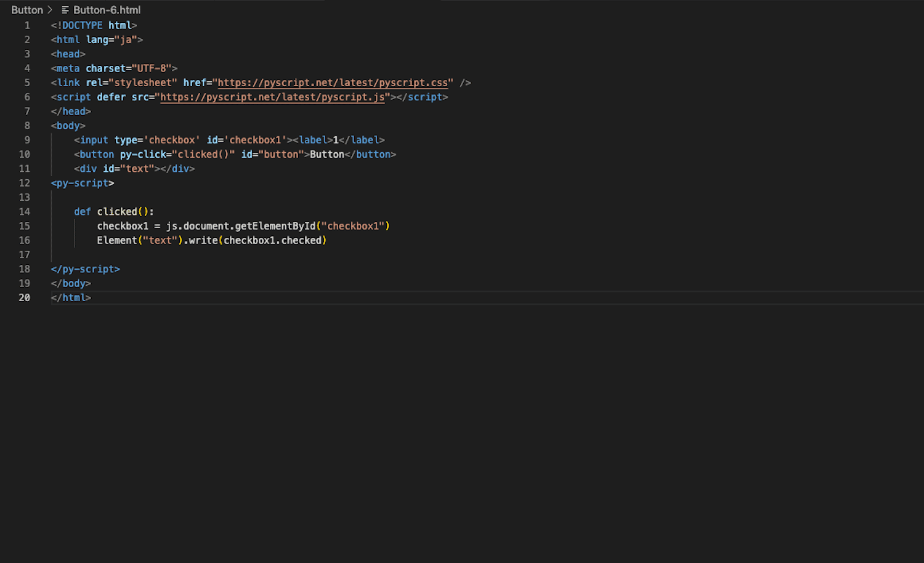Click the Button label inside the button element

click(x=327, y=154)
